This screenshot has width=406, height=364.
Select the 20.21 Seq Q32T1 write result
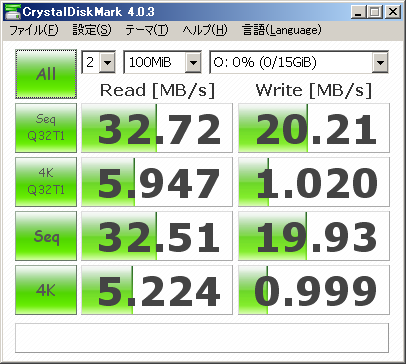click(314, 128)
